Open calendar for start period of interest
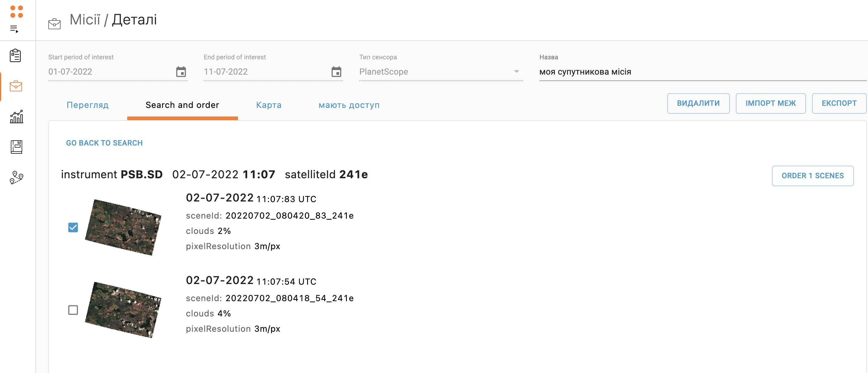 181,72
